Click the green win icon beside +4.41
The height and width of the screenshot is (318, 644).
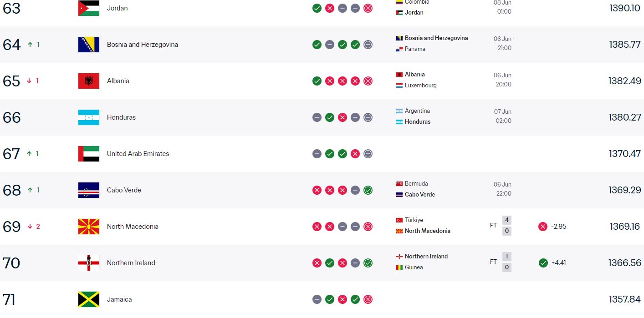pyautogui.click(x=543, y=263)
